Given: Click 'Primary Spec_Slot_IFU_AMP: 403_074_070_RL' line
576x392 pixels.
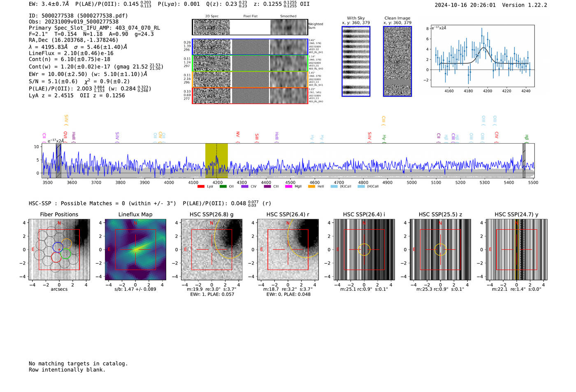Looking at the screenshot, I should click(95, 28).
